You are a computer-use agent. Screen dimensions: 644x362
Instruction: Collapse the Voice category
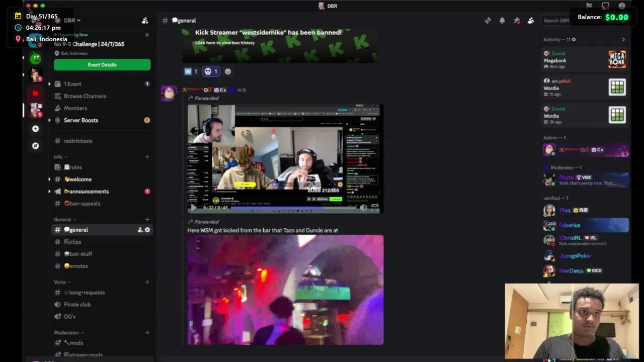[62, 282]
